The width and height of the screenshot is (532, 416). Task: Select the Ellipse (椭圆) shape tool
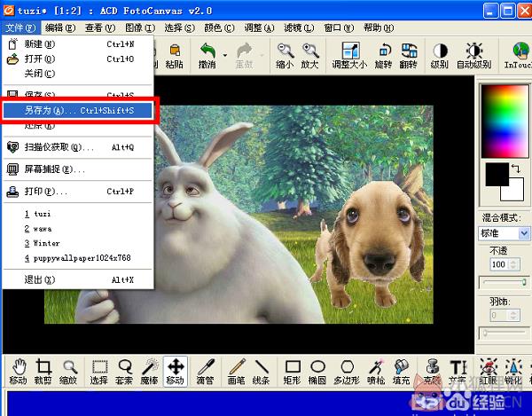point(317,372)
